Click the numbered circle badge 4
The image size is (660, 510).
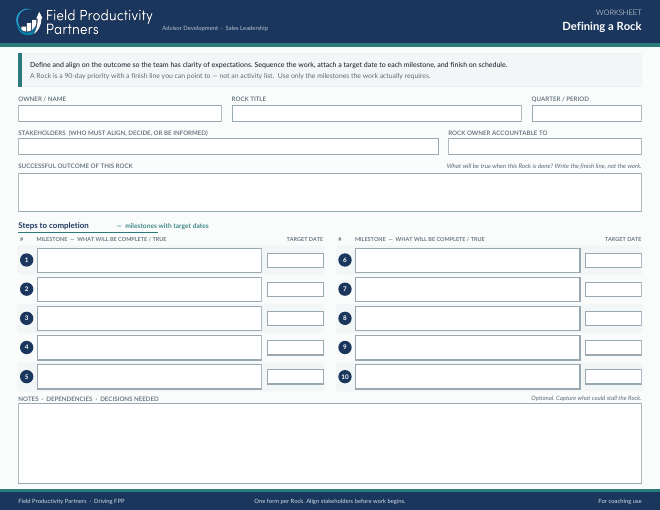tap(27, 347)
